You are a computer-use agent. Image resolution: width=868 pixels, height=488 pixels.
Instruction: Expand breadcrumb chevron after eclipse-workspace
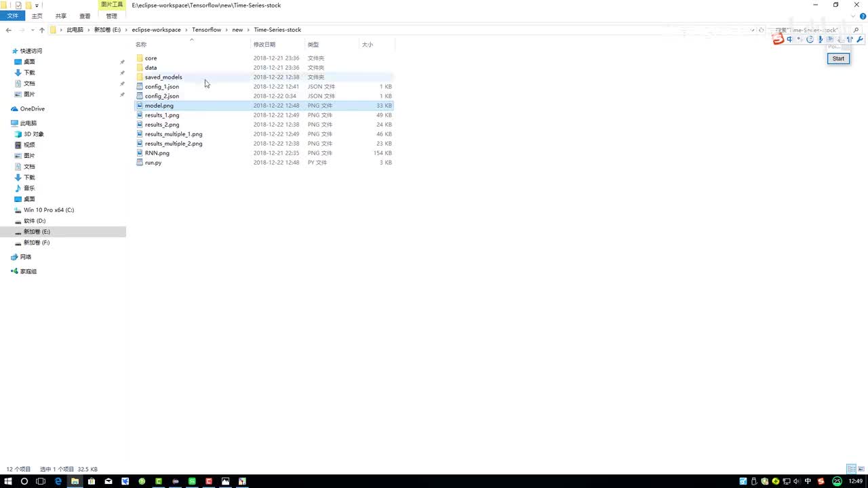point(186,30)
